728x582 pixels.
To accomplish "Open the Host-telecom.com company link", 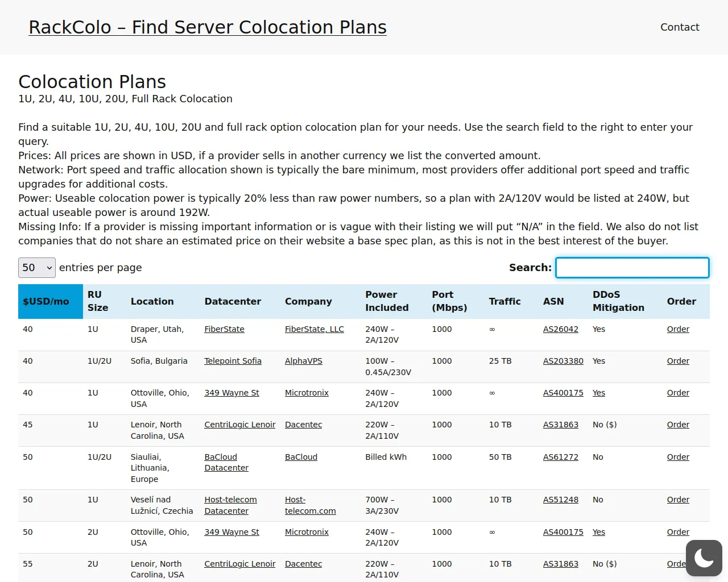I will 310,505.
